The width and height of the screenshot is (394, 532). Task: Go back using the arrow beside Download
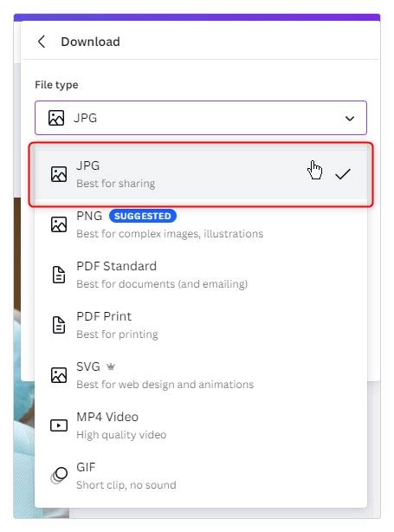(x=42, y=42)
